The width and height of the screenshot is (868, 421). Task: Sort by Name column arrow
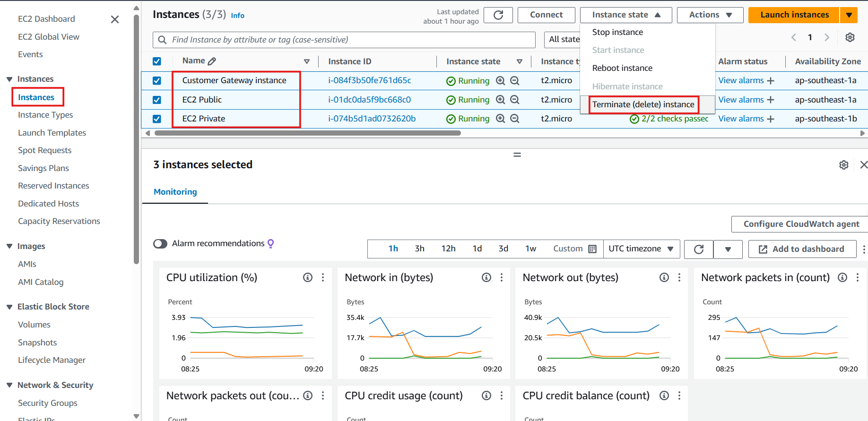pos(307,61)
